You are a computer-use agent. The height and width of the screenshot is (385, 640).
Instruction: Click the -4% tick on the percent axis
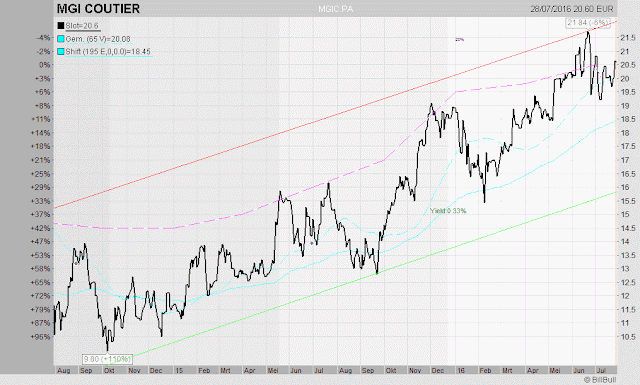[x=43, y=38]
